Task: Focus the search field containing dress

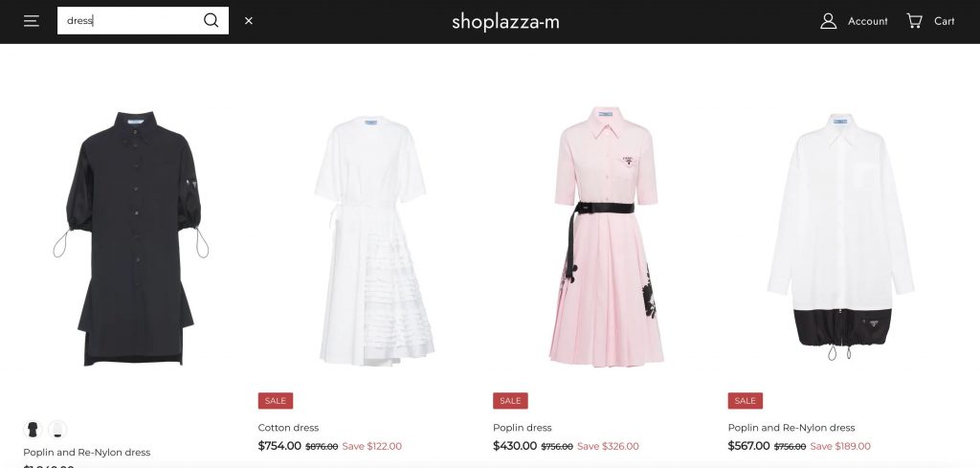Action: [130, 21]
